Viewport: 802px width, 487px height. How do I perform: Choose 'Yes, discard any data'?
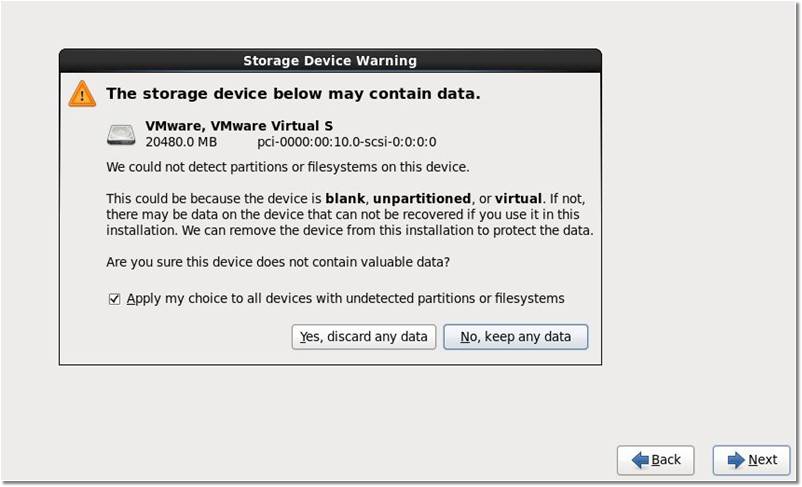coord(364,337)
